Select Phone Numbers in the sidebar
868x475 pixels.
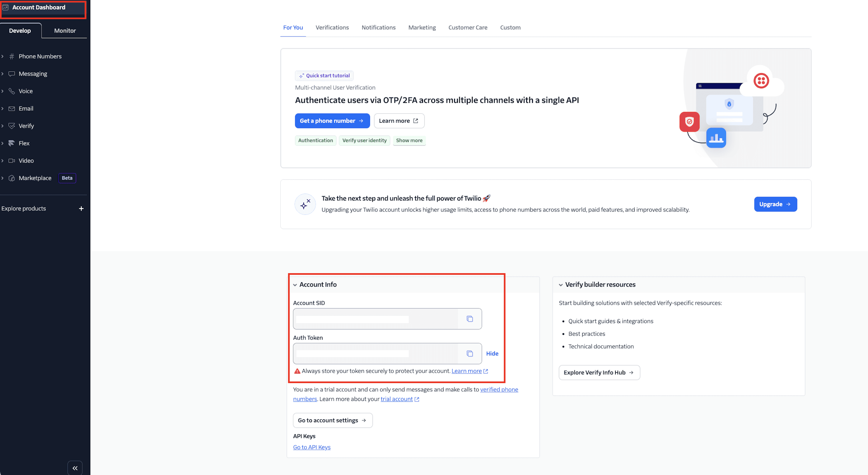12,56
